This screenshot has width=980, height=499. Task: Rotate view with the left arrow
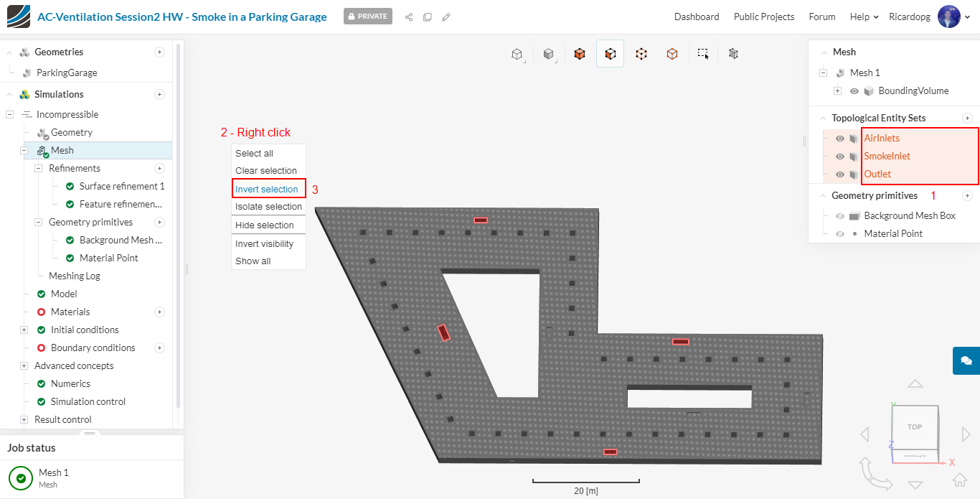pyautogui.click(x=864, y=434)
